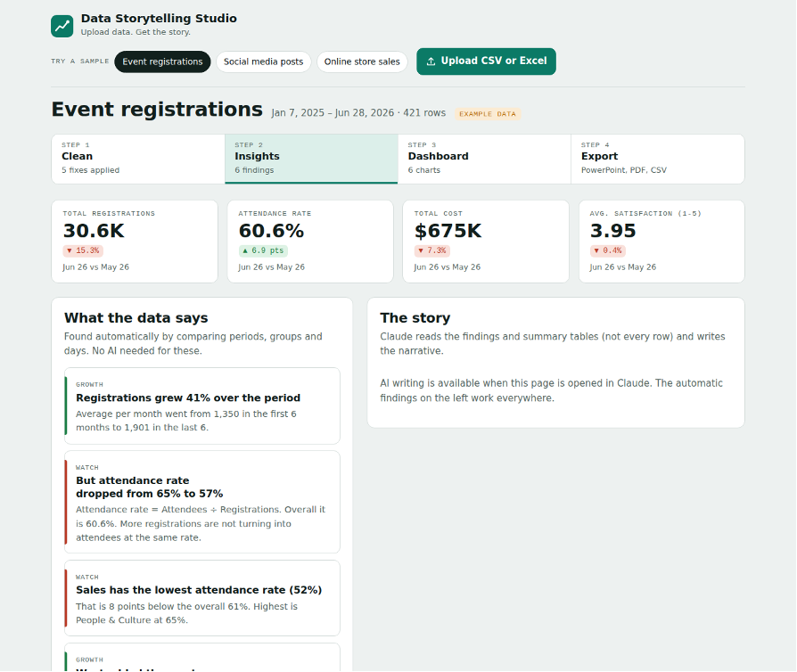Click the 7.3% down change badge
The width and height of the screenshot is (797, 672).
(432, 250)
